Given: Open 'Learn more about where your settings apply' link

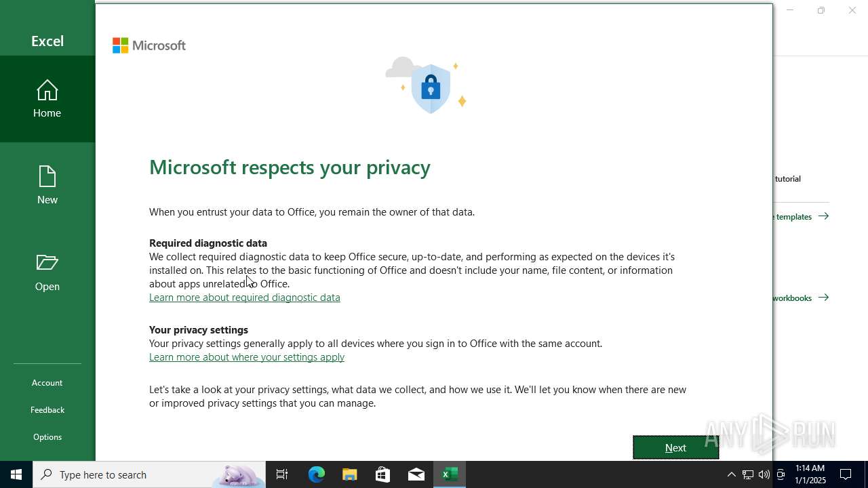Looking at the screenshot, I should (247, 357).
